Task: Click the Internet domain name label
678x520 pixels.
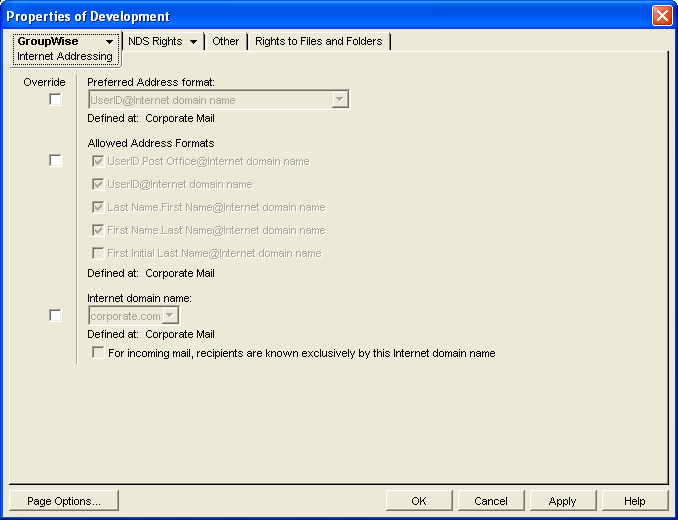Action: click(x=139, y=298)
